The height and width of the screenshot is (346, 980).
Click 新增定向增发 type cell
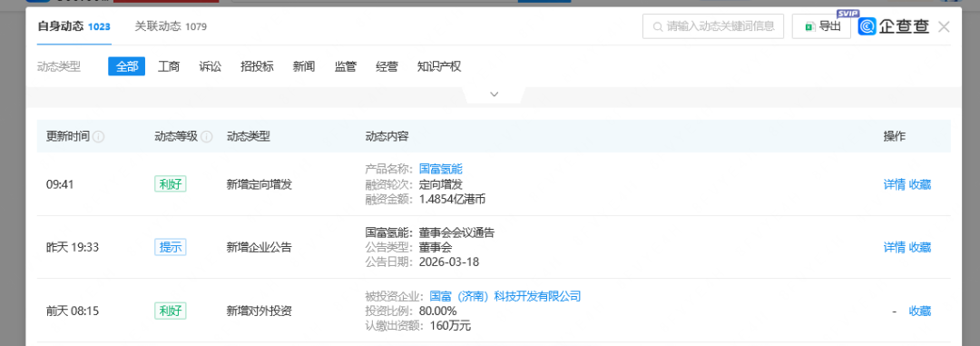tap(260, 184)
